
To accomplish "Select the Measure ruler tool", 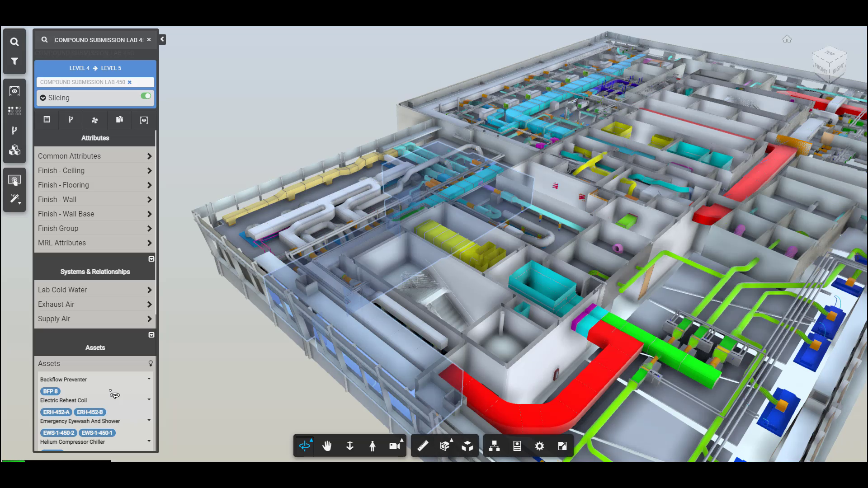I will (x=423, y=446).
